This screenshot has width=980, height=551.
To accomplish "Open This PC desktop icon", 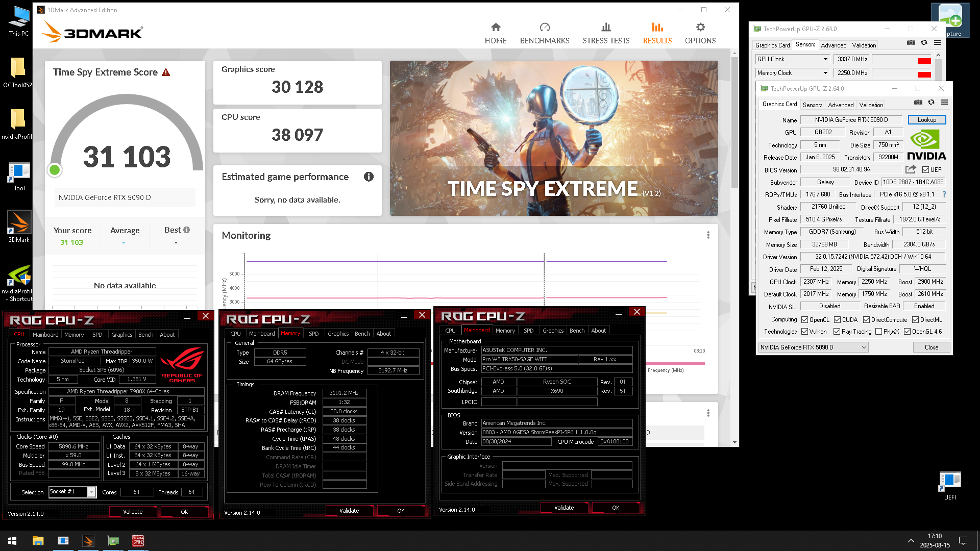I will click(x=19, y=21).
